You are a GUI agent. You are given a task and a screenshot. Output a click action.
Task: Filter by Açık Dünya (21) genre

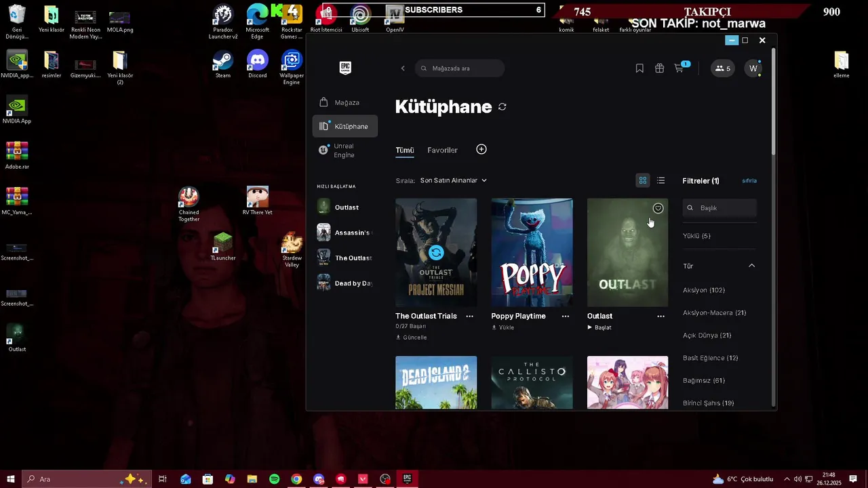707,335
